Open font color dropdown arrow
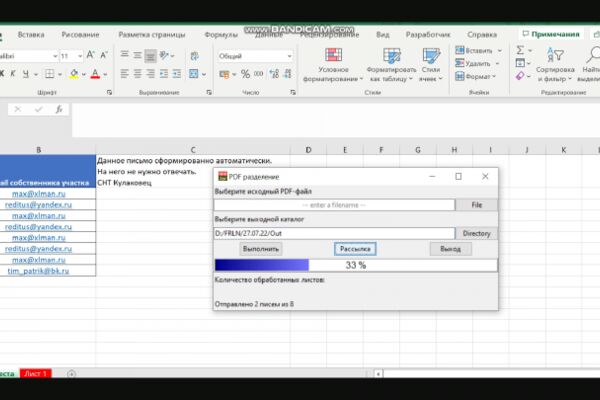Viewport: 600px width, 400px height. click(105, 74)
